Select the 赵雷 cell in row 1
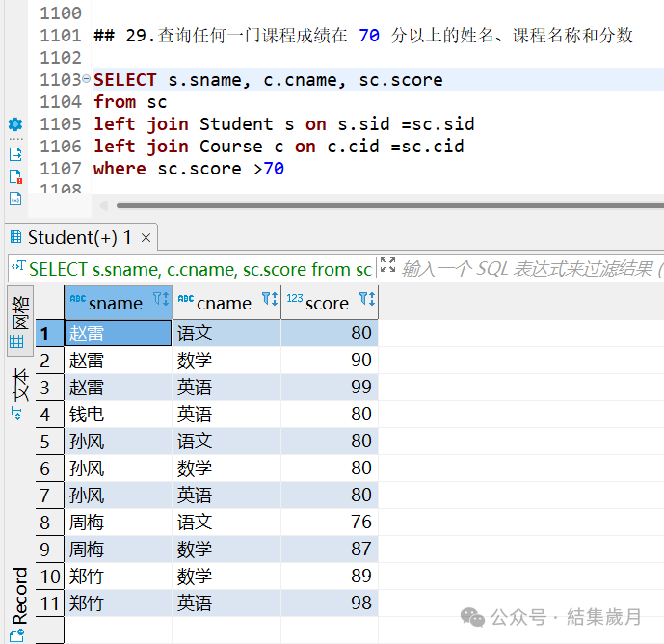664x644 pixels. click(118, 333)
